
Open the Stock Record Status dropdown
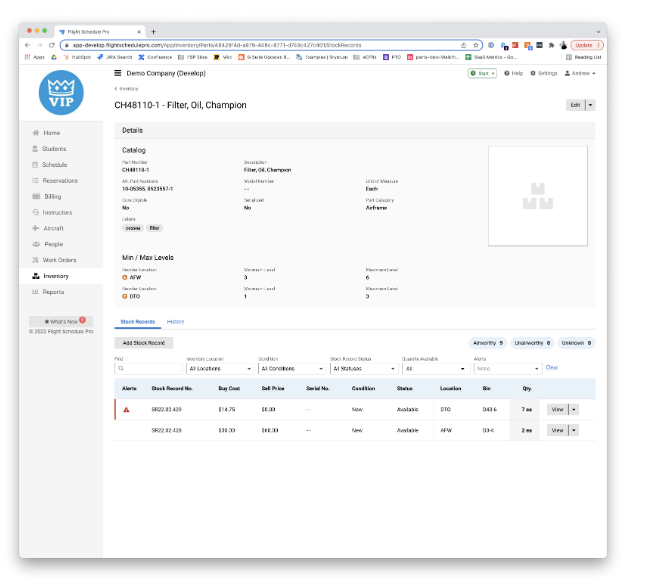coord(364,369)
